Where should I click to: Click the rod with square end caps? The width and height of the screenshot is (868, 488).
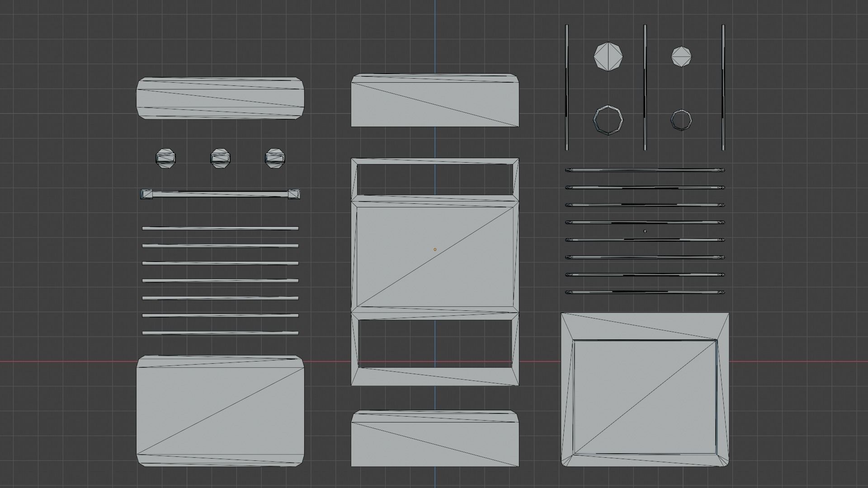point(220,194)
